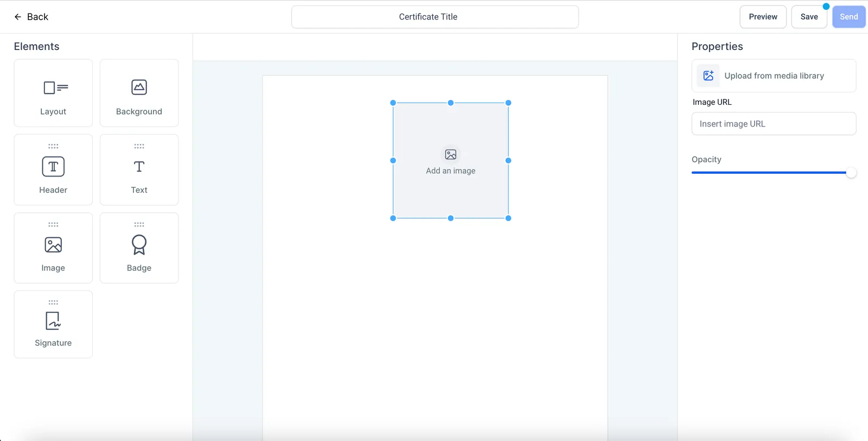Select the bottom-right resize handle of image
Image resolution: width=868 pixels, height=441 pixels.
click(x=508, y=218)
